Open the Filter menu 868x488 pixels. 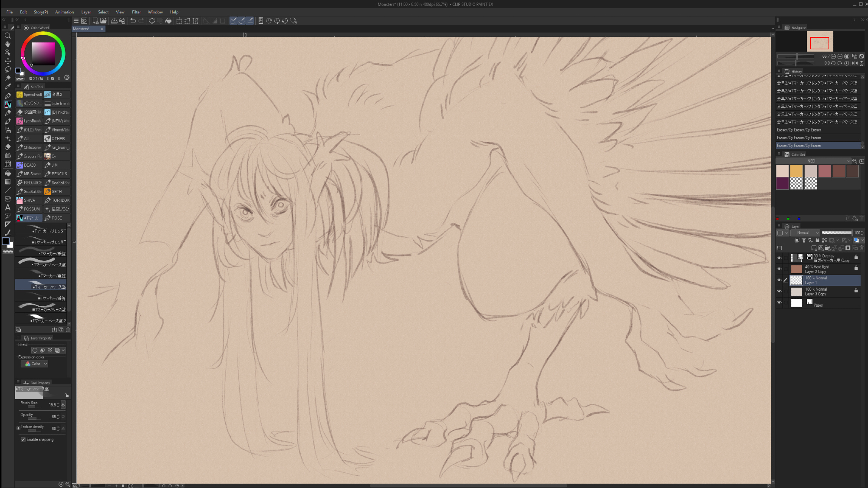tap(136, 12)
